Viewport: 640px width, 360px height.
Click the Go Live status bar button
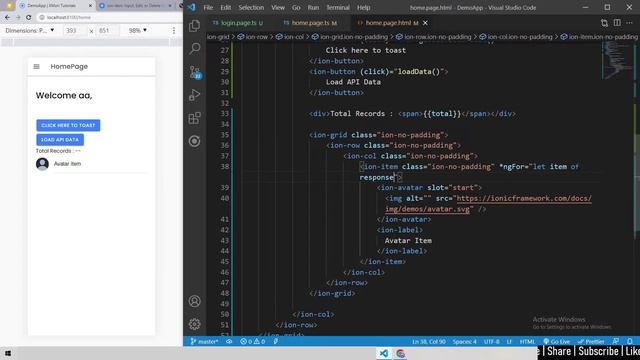click(x=557, y=342)
